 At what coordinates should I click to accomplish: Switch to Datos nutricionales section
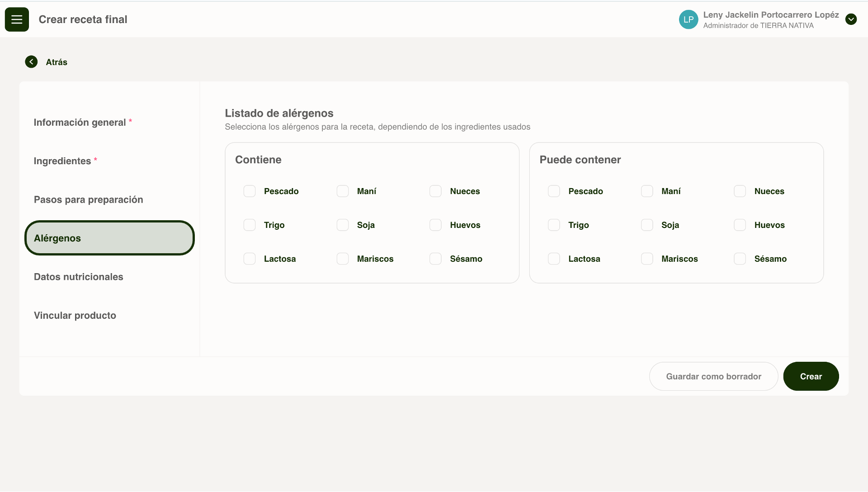79,277
